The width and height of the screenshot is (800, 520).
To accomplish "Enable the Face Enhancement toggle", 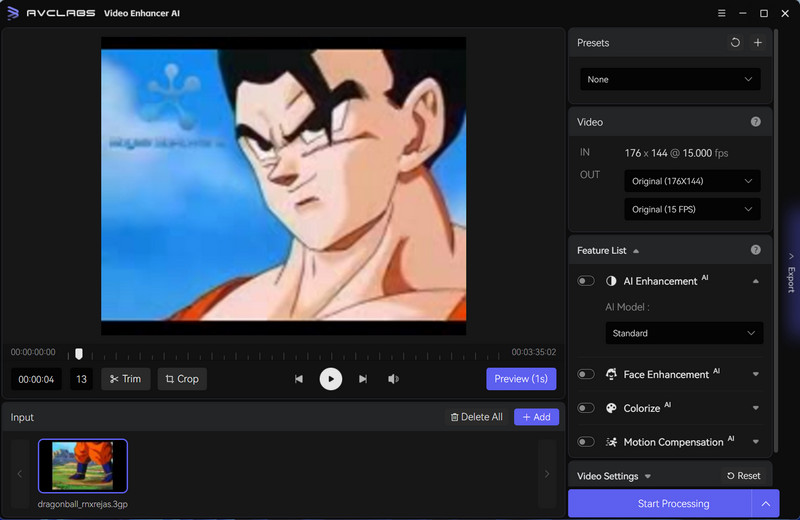I will point(586,374).
